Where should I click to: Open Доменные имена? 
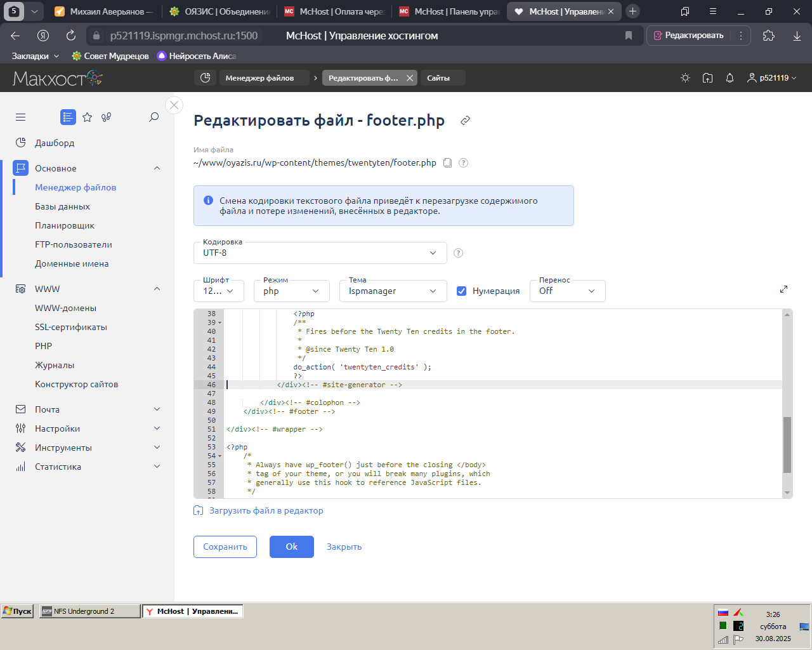[72, 263]
